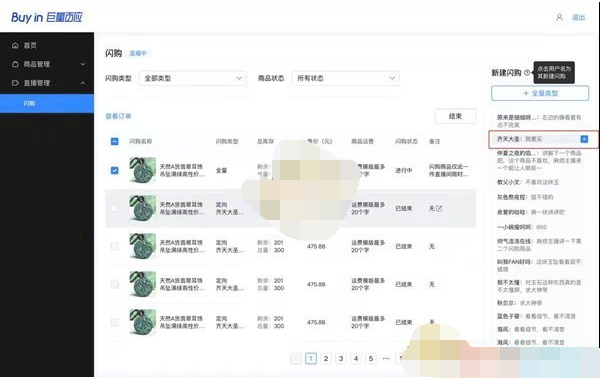Click the 商品管理 bag icon
The width and height of the screenshot is (600, 378).
[15, 64]
